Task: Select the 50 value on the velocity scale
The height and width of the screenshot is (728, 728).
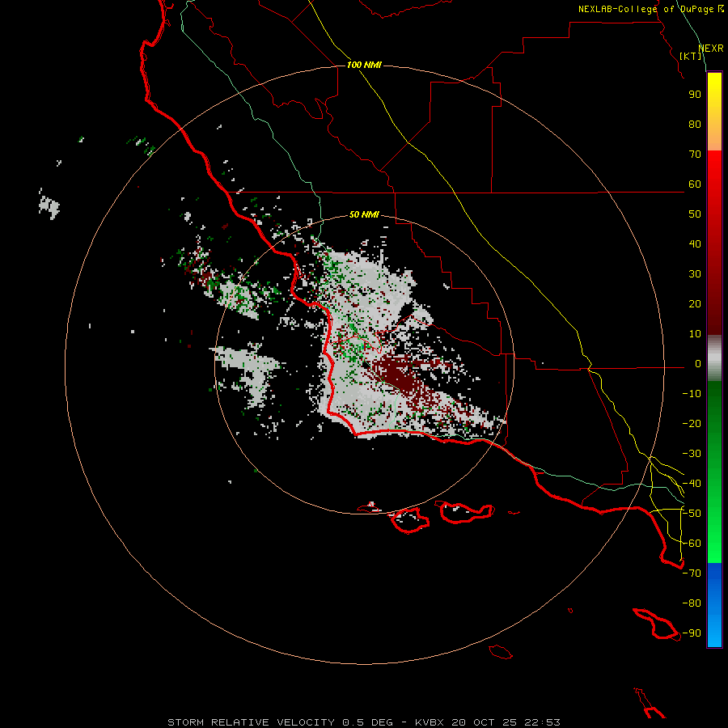Action: coord(695,214)
